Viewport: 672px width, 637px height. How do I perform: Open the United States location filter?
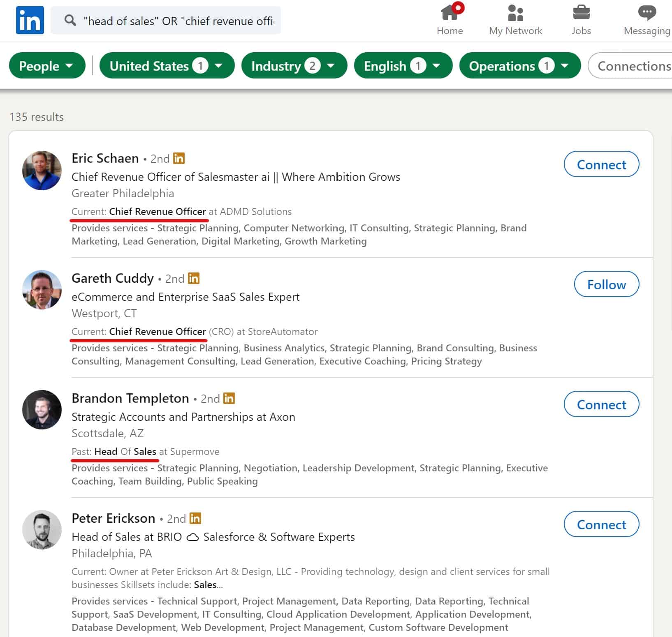[x=167, y=66]
